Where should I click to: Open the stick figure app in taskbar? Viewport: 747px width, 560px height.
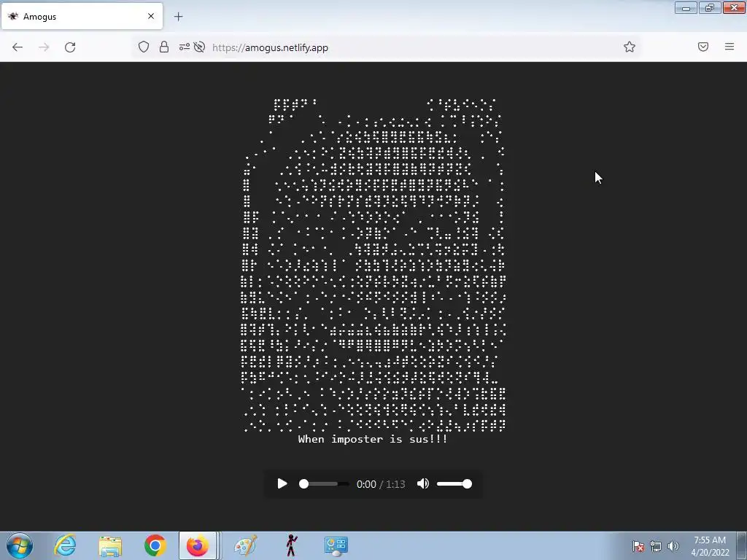[x=291, y=545]
